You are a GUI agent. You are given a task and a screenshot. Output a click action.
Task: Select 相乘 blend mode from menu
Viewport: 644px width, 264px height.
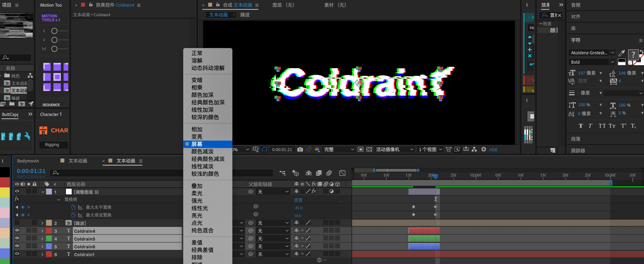(197, 87)
